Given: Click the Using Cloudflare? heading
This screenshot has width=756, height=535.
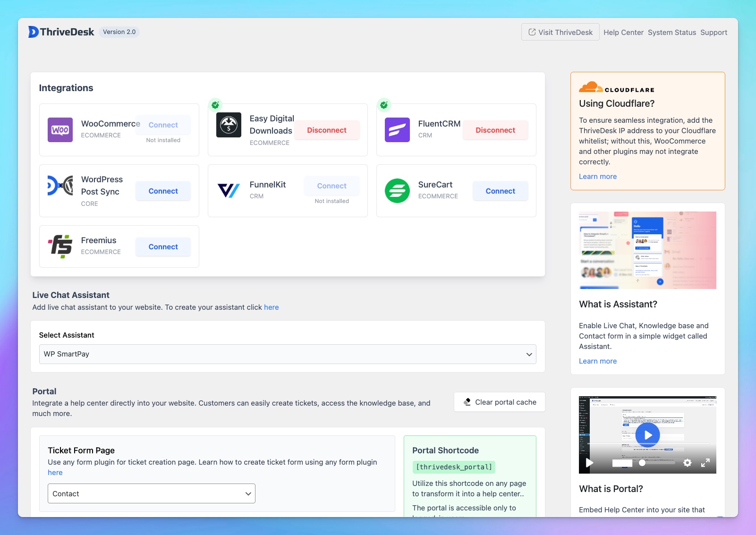Looking at the screenshot, I should [x=617, y=103].
